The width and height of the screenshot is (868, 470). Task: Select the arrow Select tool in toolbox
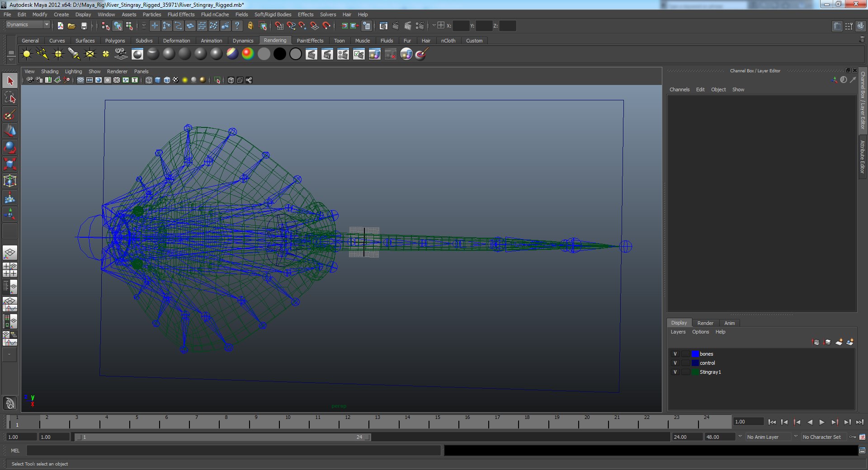click(x=10, y=81)
